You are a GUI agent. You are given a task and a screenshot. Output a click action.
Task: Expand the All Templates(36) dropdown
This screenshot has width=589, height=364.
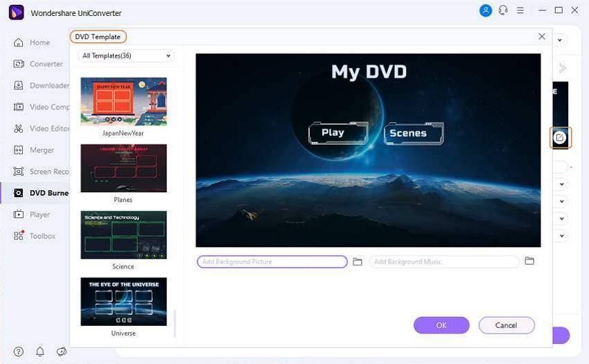tap(126, 55)
